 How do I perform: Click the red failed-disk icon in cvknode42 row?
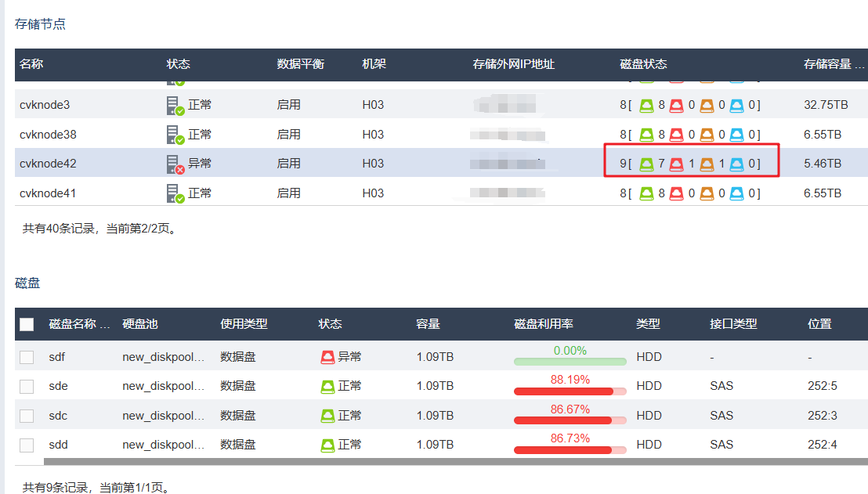pyautogui.click(x=676, y=164)
